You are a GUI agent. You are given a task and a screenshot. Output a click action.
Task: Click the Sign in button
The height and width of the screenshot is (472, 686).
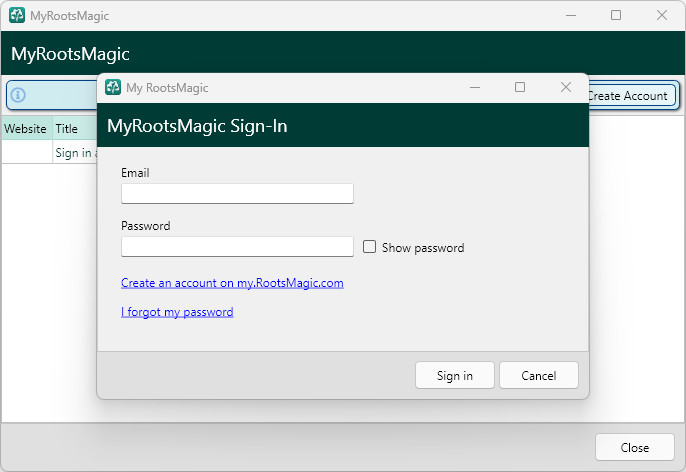coord(455,375)
